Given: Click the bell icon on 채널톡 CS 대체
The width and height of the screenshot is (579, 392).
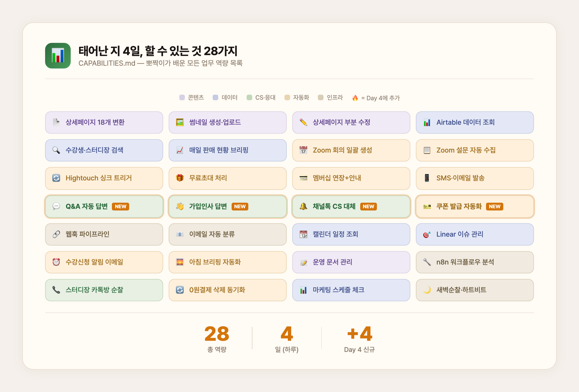Looking at the screenshot, I should 304,206.
